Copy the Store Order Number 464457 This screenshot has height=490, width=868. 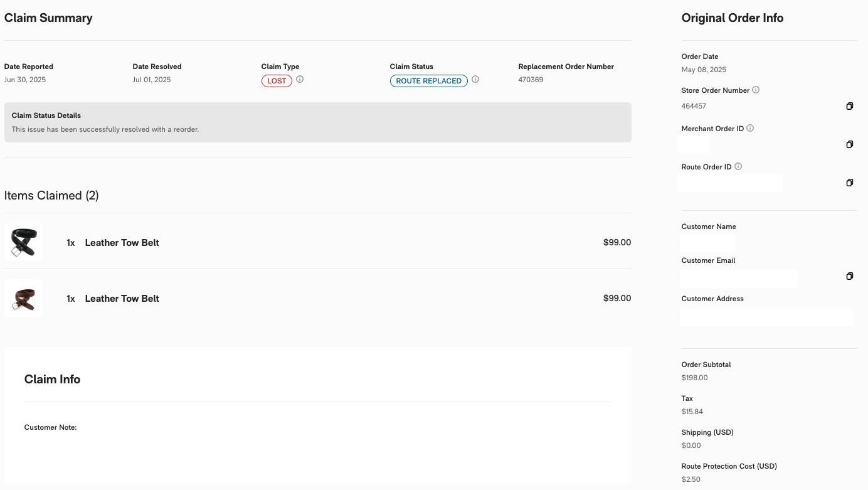tap(850, 106)
